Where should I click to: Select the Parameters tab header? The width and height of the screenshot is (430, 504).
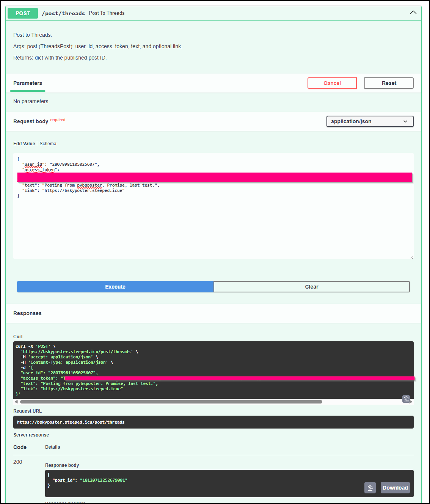[x=28, y=83]
